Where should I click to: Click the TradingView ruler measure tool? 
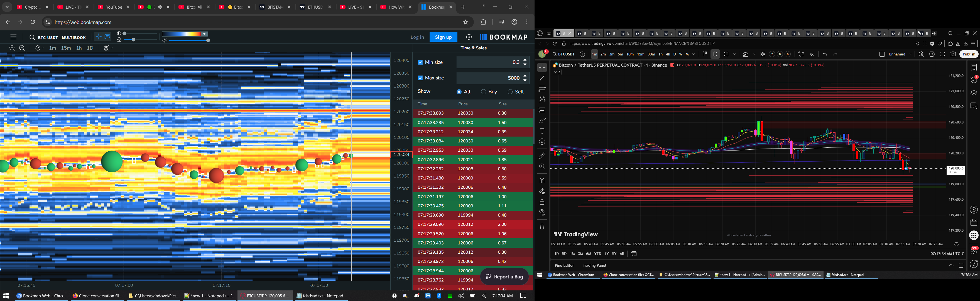click(542, 156)
